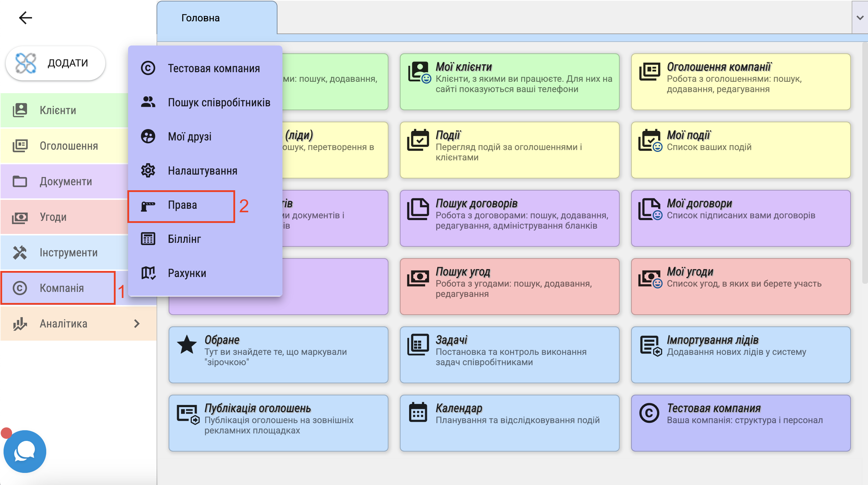The image size is (868, 485).
Task: Click the Клієнти contact card icon
Action: click(20, 110)
